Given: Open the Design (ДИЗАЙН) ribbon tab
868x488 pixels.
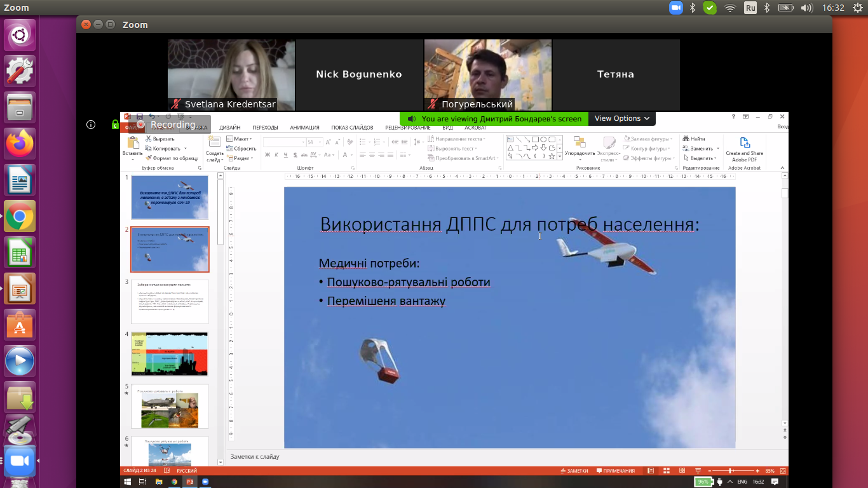Looking at the screenshot, I should [230, 127].
